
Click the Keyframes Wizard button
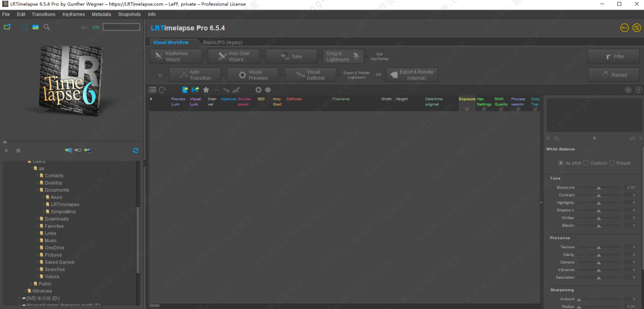coord(175,57)
